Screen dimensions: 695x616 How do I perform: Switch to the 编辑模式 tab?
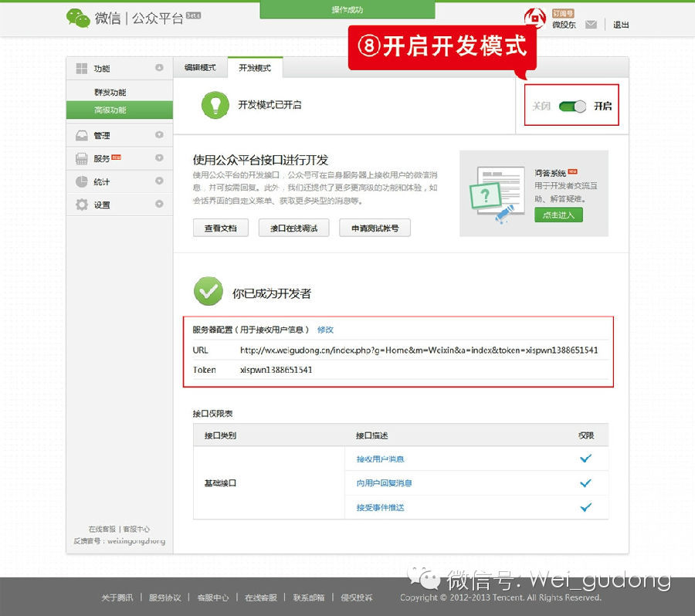pyautogui.click(x=200, y=68)
